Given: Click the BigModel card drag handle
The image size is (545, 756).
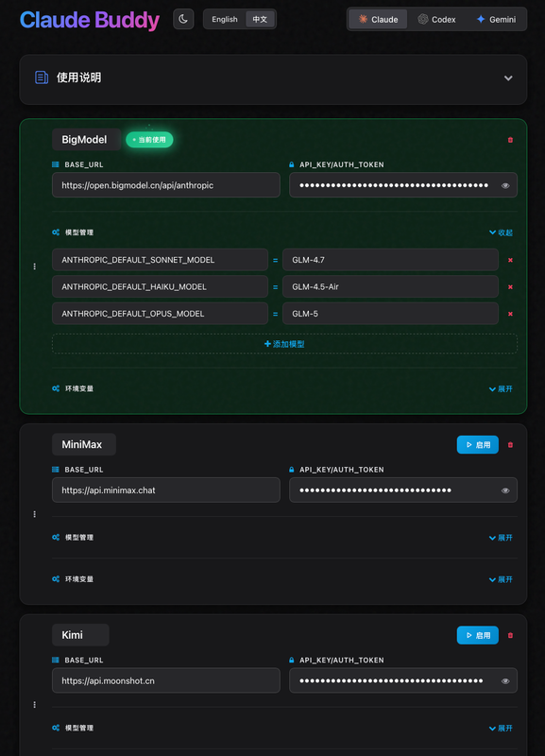Looking at the screenshot, I should tap(34, 266).
